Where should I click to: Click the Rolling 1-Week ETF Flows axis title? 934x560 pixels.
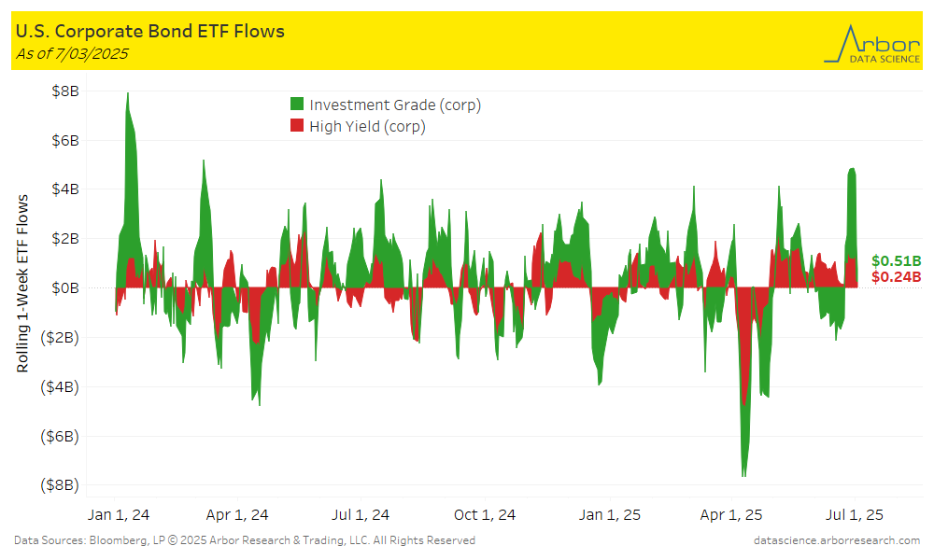[x=22, y=284]
